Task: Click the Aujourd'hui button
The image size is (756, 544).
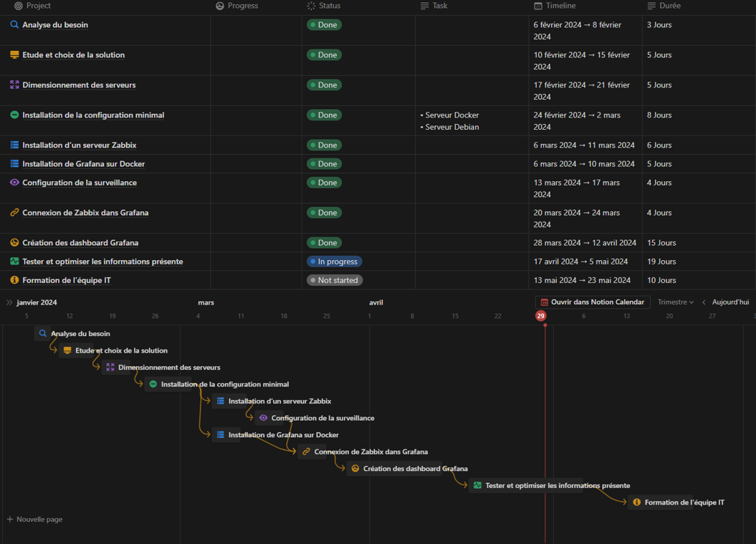Action: (x=730, y=302)
